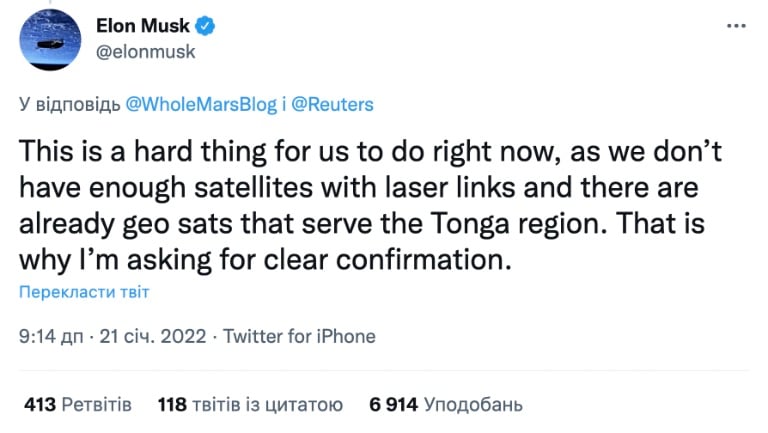
Task: Click the word Ретвітів
Action: (97, 405)
